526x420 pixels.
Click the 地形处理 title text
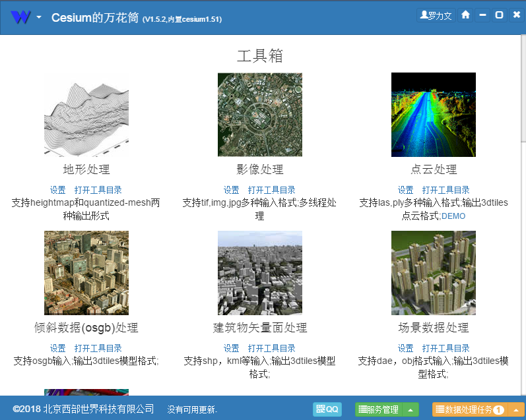point(86,169)
